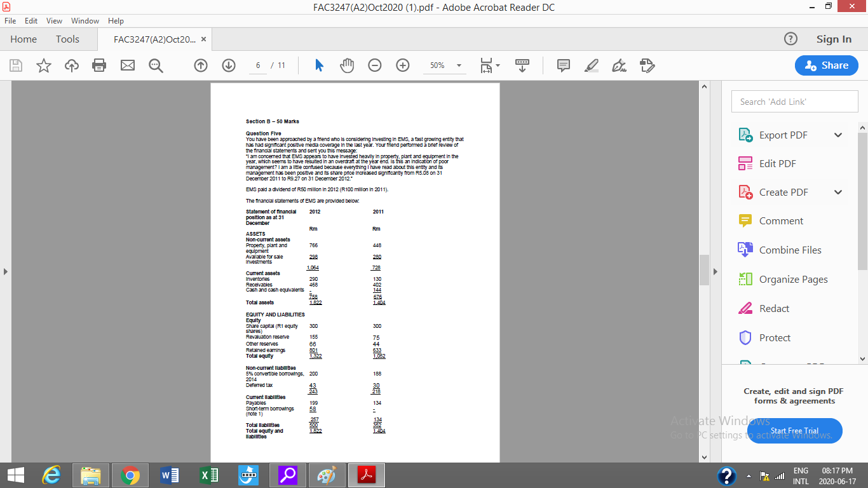Expand the Create PDF options chevron
This screenshot has width=868, height=488.
(x=837, y=192)
